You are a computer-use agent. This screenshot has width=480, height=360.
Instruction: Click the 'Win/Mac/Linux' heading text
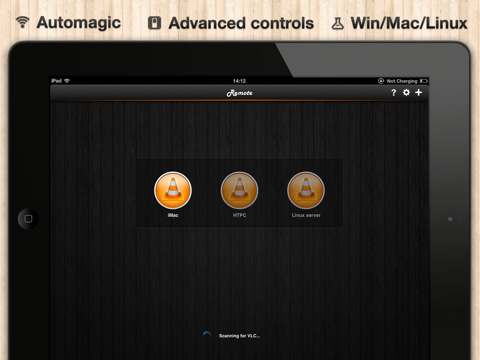tap(409, 23)
